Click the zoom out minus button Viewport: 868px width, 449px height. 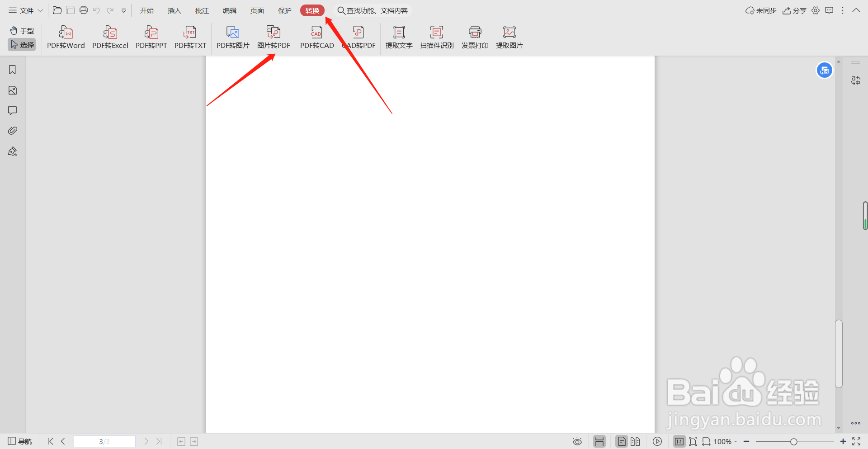coord(746,441)
